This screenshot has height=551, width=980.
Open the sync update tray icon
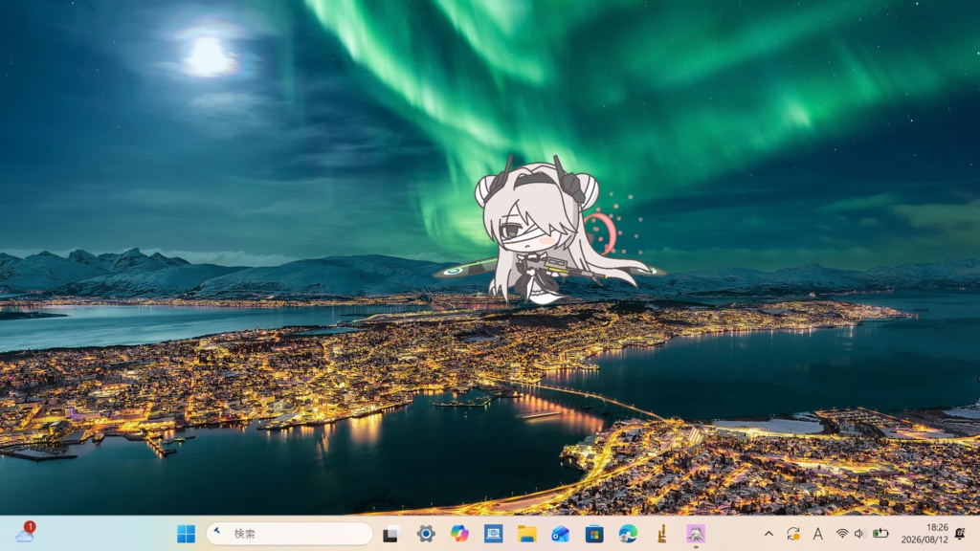793,534
